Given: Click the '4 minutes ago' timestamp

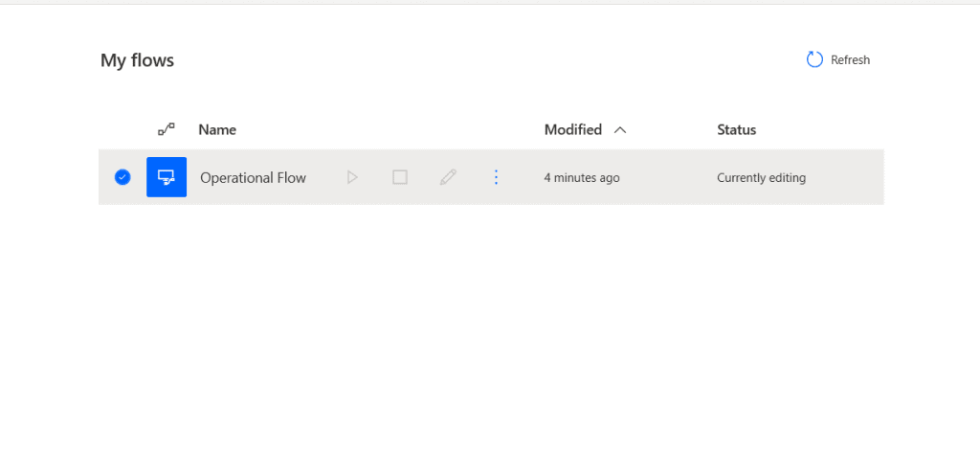Looking at the screenshot, I should (582, 177).
